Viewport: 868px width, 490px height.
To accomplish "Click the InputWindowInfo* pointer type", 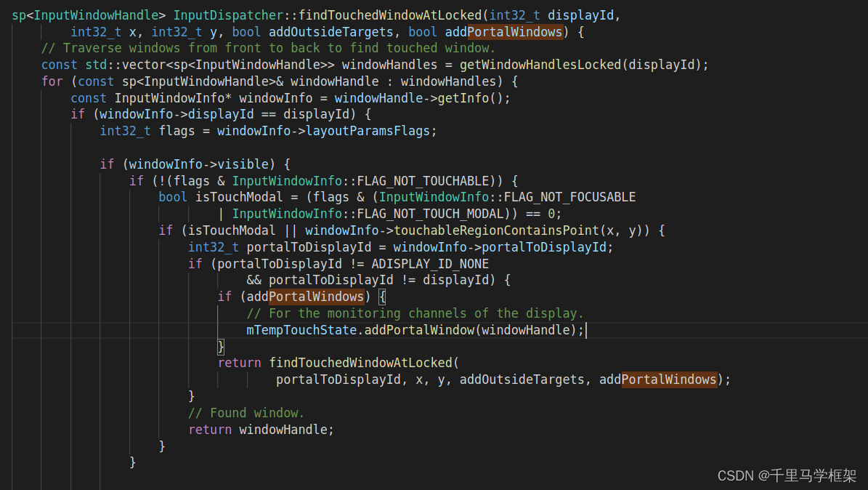I will click(174, 98).
